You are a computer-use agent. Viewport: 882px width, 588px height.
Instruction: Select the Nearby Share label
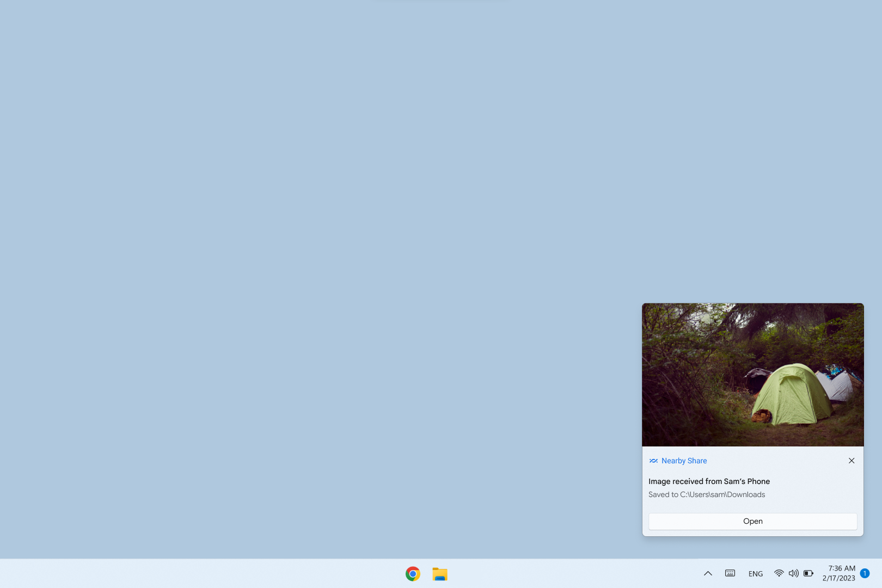[x=684, y=461]
